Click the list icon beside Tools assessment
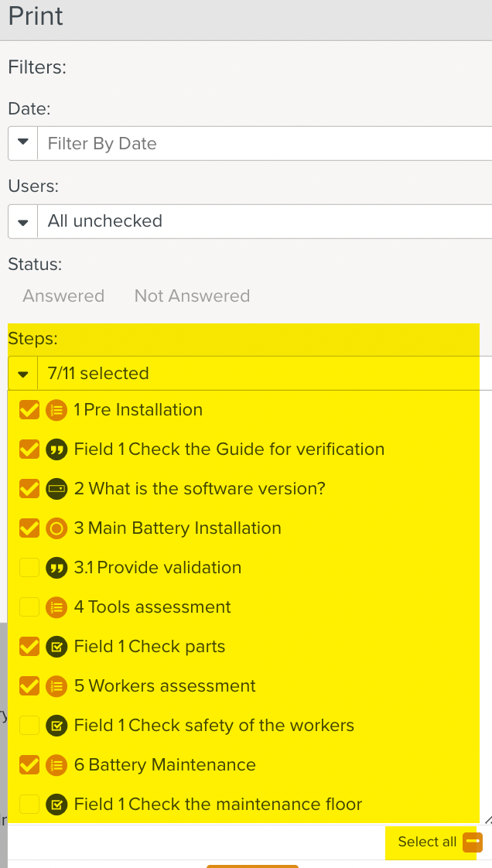The image size is (492, 868). click(56, 607)
